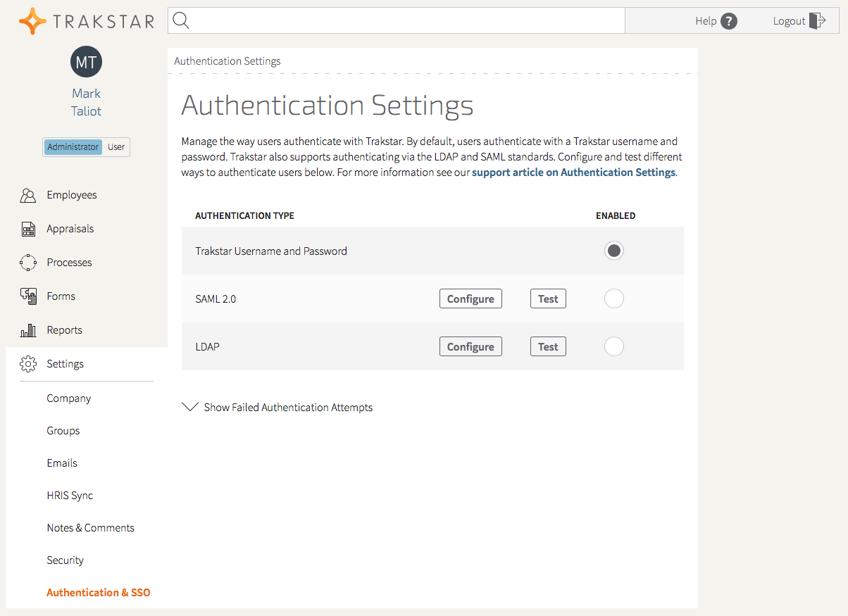Focus the top search input field
The image size is (848, 616).
click(397, 20)
